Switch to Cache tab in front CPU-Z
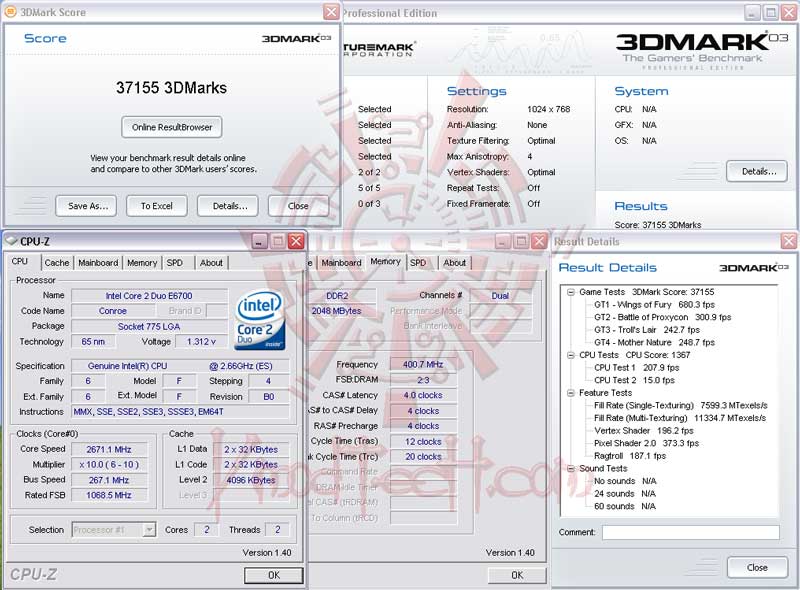 point(57,262)
